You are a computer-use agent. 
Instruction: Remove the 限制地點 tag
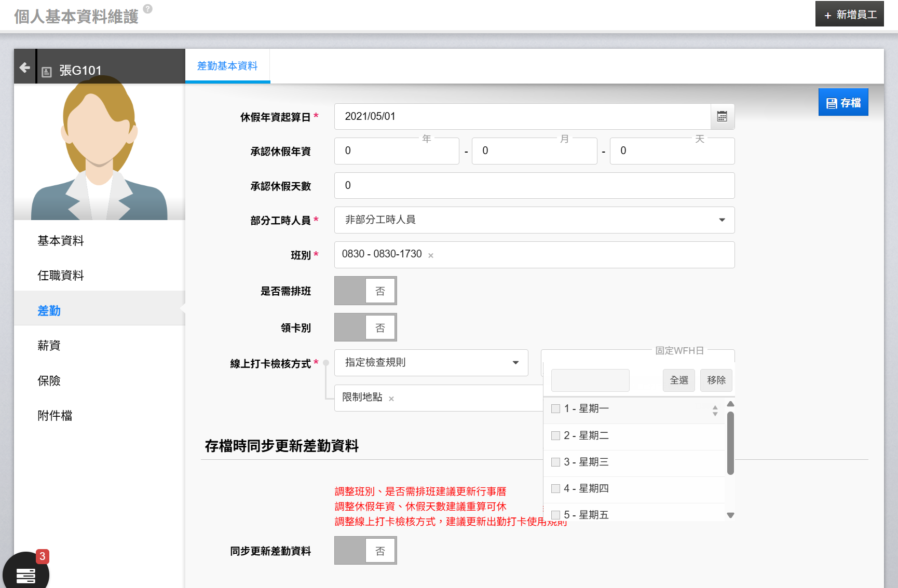coord(391,399)
